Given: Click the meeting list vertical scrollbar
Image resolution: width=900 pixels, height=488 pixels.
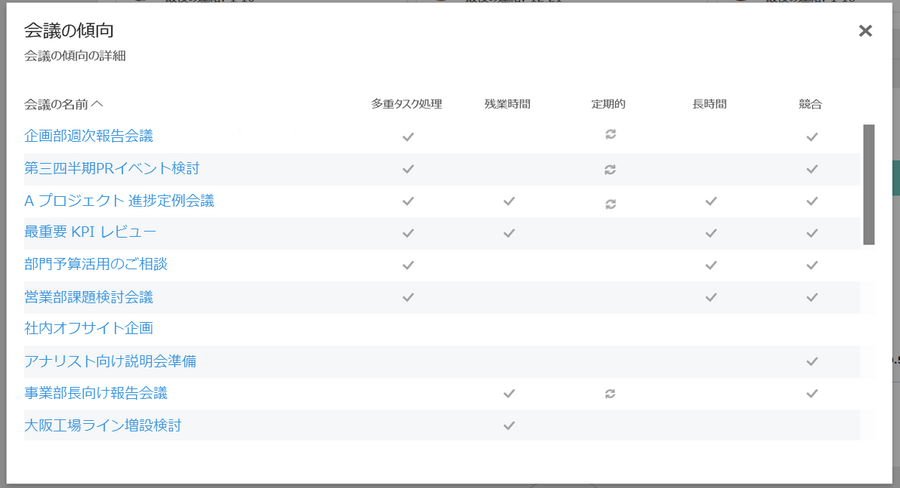Looking at the screenshot, I should pyautogui.click(x=868, y=185).
